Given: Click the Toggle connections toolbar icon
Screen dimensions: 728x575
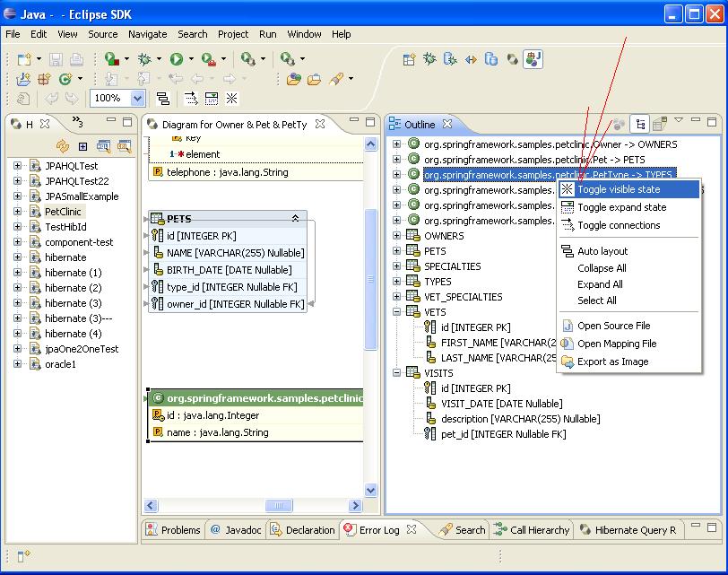Looking at the screenshot, I should [x=190, y=99].
